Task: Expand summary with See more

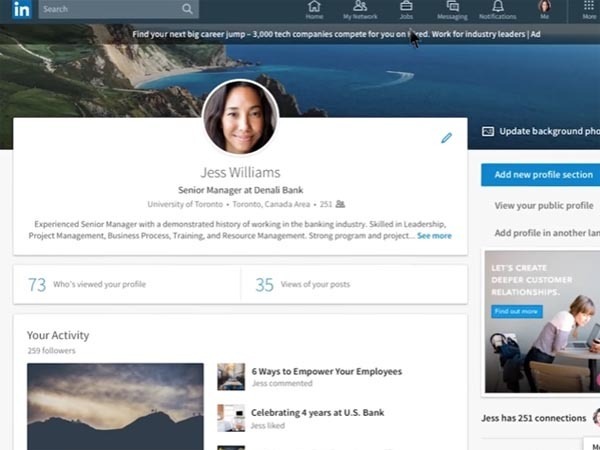Action: (434, 236)
